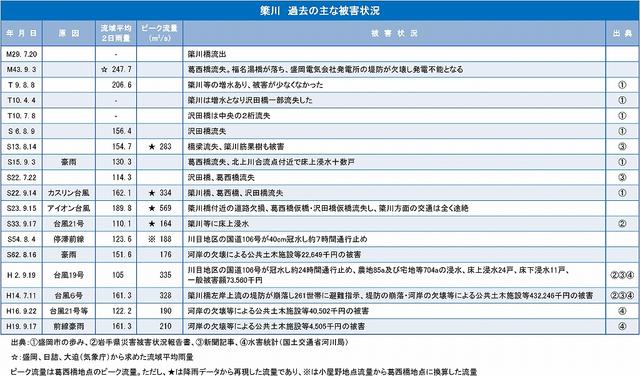Viewport: 640px width, 376px height.
Task: Select cause cell '台風19号'
Action: (69, 275)
